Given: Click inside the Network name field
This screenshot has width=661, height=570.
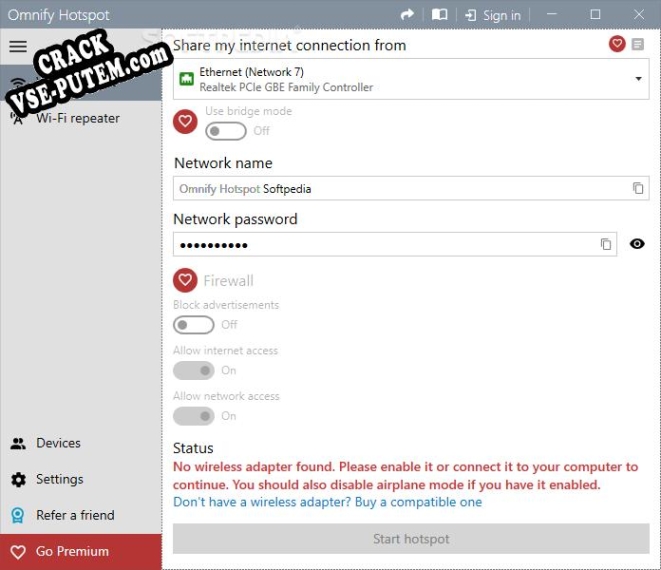Looking at the screenshot, I should click(x=400, y=188).
